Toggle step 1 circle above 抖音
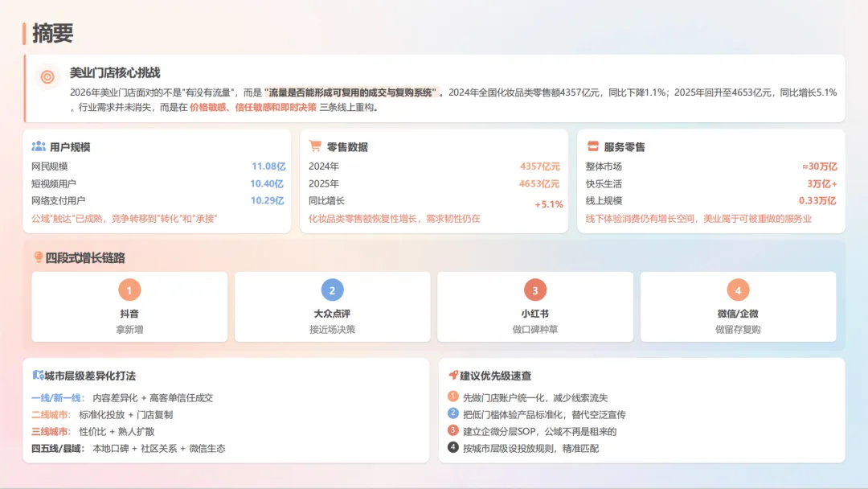Screen dimensions: 868x489 click(x=129, y=290)
